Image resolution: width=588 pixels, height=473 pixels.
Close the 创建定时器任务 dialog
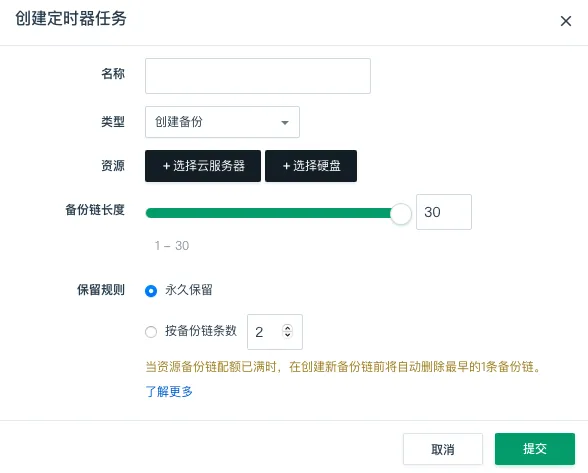pos(566,21)
